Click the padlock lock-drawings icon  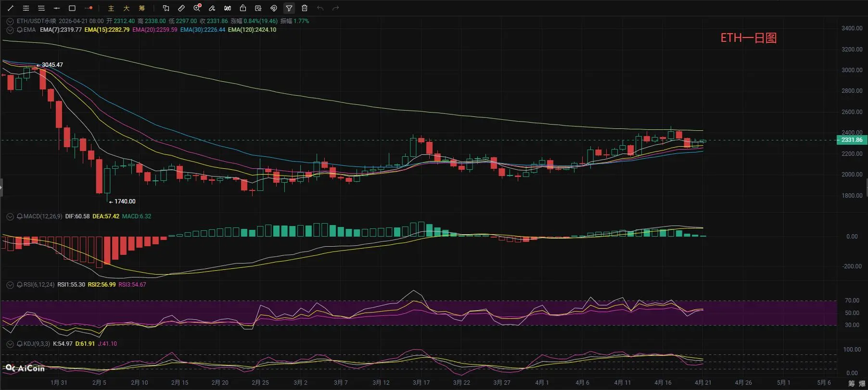[x=243, y=8]
